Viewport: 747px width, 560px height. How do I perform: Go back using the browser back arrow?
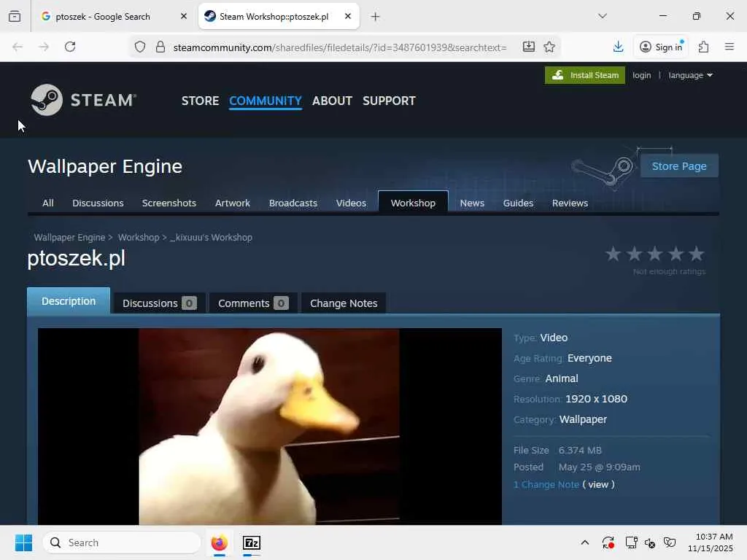(x=18, y=47)
